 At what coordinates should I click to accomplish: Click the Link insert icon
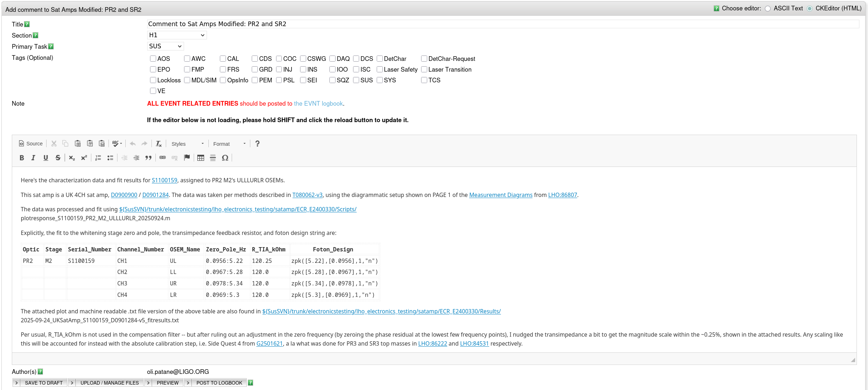[163, 158]
